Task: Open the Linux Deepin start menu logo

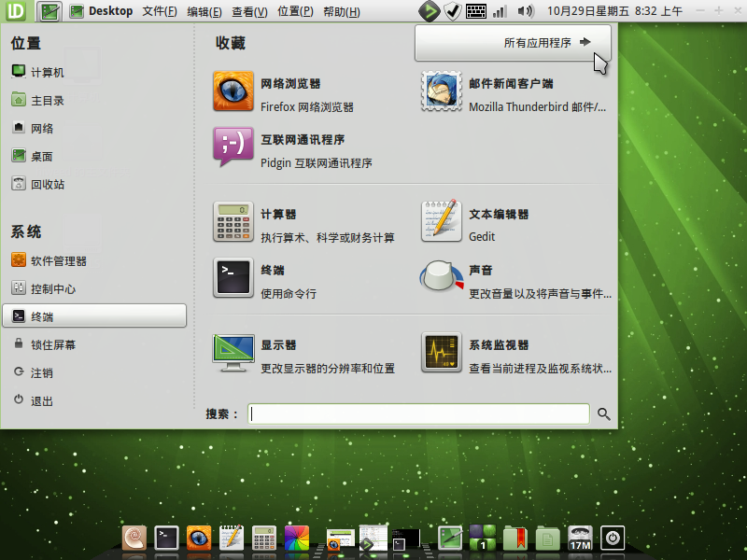Action: click(16, 11)
